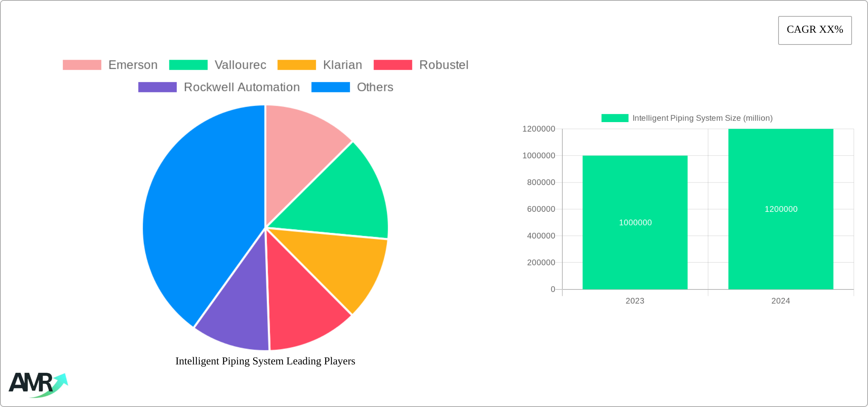This screenshot has width=868, height=407.
Task: Click the Others legend color box
Action: [x=330, y=87]
